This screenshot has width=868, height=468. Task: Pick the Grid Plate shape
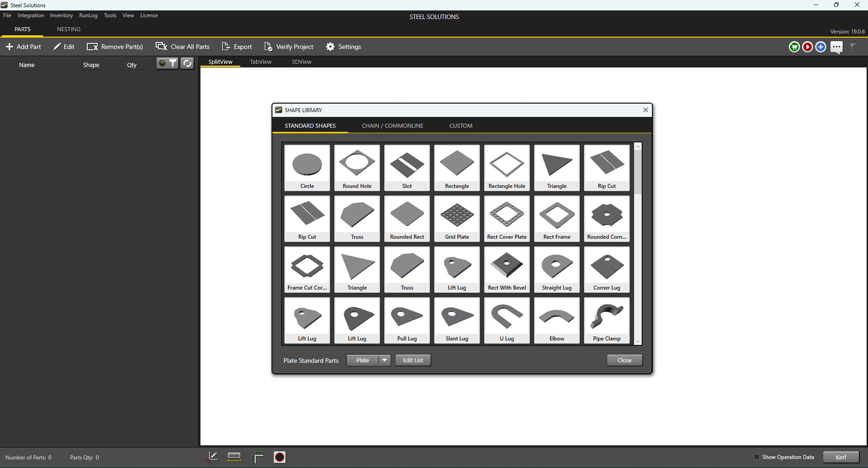(457, 218)
